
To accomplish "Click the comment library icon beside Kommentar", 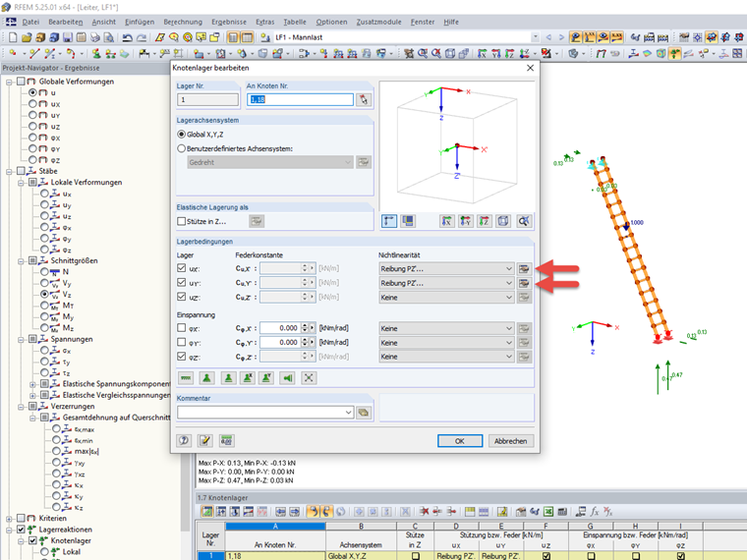I will 364,413.
